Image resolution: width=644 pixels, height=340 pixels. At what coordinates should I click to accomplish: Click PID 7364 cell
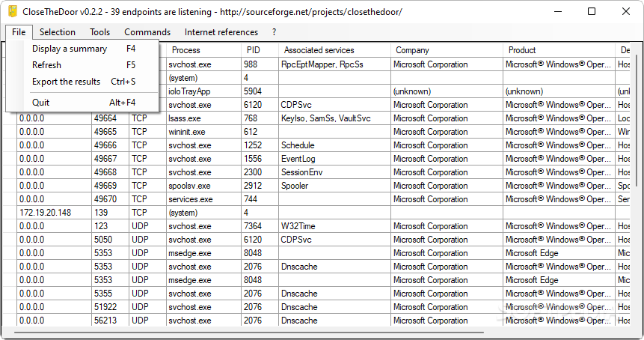[x=260, y=226]
